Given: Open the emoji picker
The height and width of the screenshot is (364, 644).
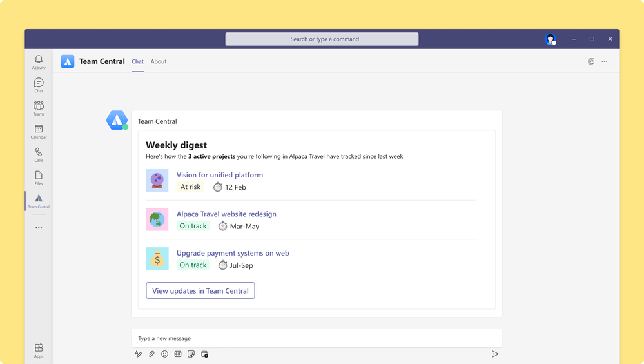Looking at the screenshot, I should pos(164,354).
